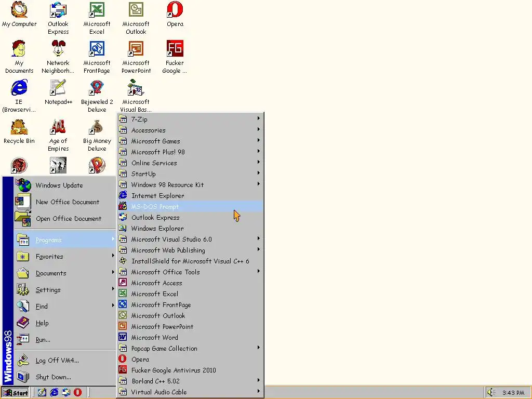Select the Microsoft Excel desktop shortcut
532x399 pixels.
[97, 18]
